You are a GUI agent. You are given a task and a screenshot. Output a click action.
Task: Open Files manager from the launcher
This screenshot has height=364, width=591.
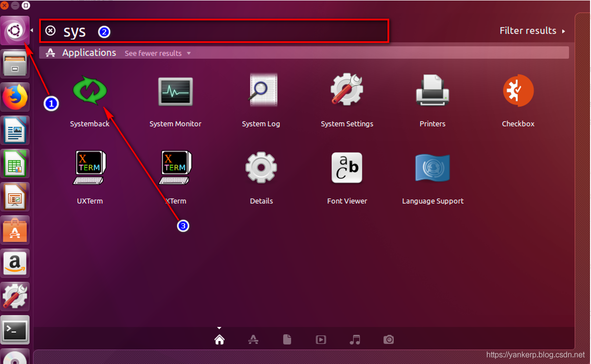point(15,64)
